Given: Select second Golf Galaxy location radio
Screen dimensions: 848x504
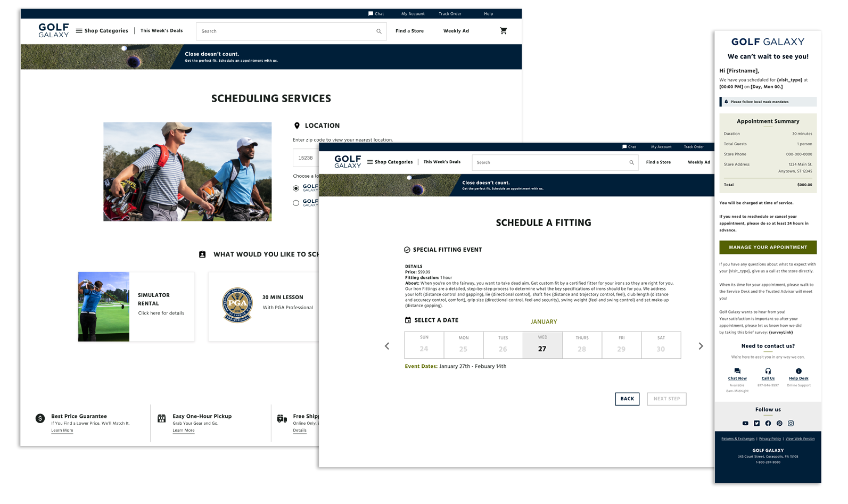Looking at the screenshot, I should pos(296,203).
